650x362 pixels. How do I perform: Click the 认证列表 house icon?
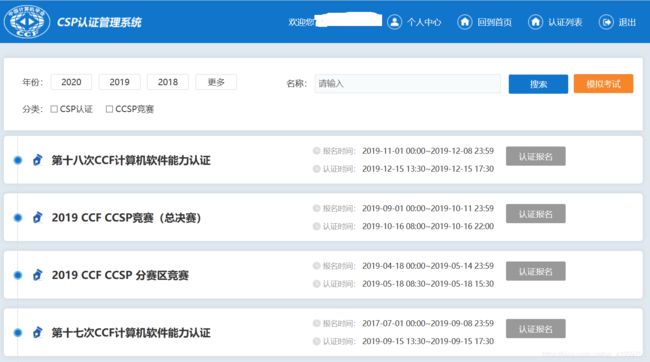pos(535,22)
